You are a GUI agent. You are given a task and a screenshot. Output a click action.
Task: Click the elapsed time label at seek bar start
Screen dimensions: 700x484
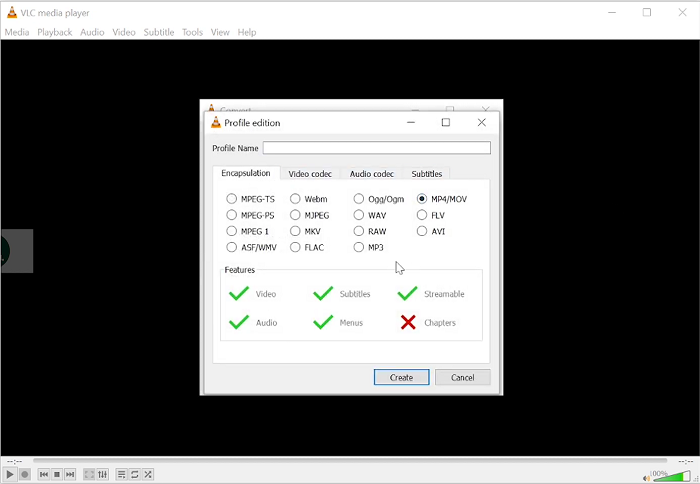14,461
